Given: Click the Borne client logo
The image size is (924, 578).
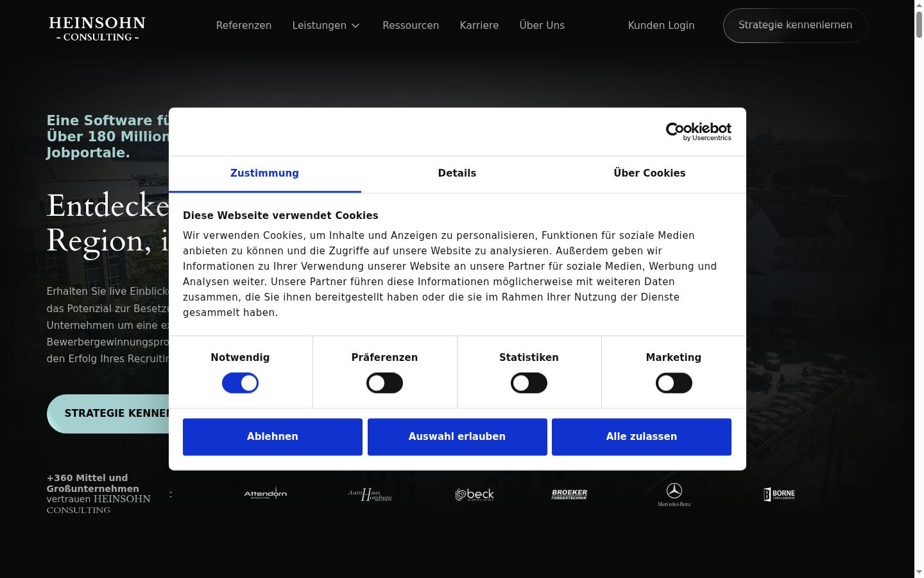Looking at the screenshot, I should point(779,494).
